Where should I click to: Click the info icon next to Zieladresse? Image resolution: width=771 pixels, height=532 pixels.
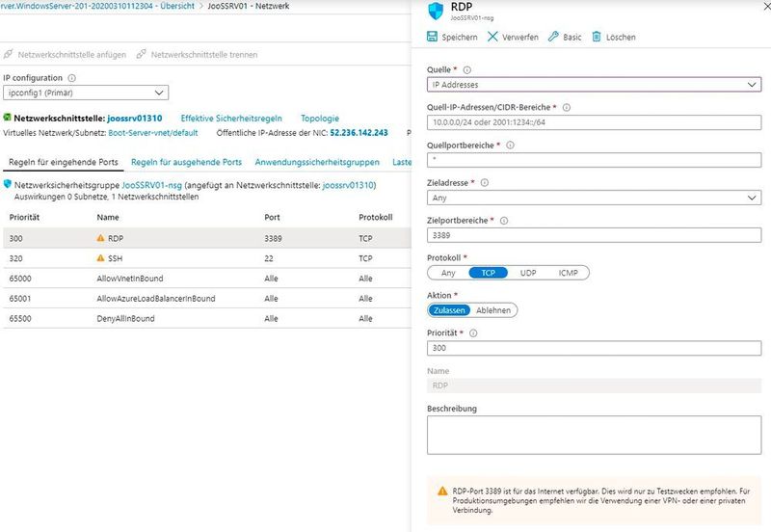pyautogui.click(x=485, y=182)
